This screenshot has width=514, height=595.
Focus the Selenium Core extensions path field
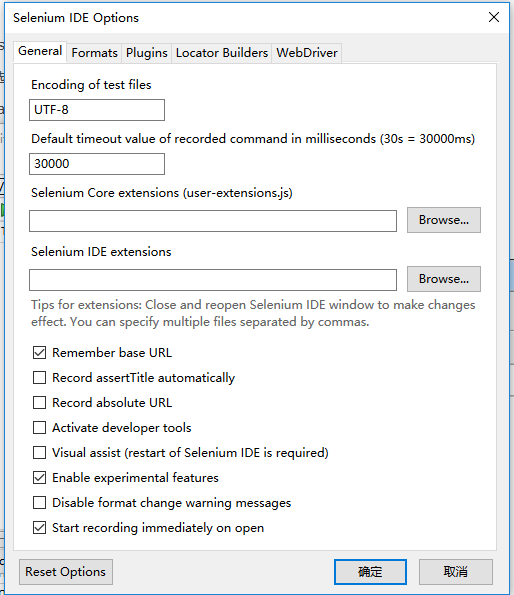pyautogui.click(x=213, y=221)
